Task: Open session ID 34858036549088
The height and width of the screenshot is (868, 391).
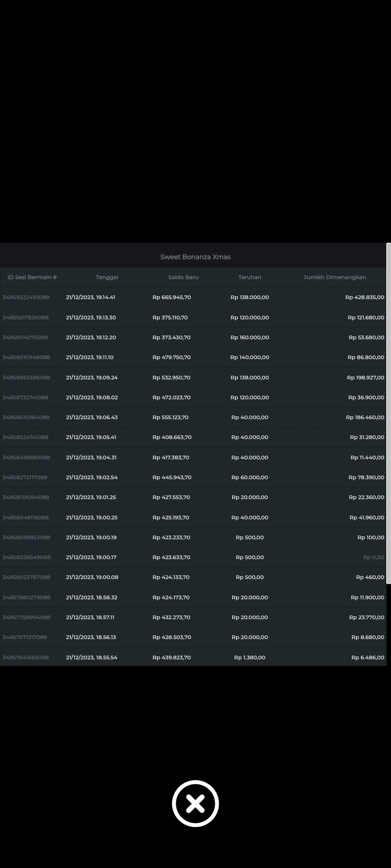Action: [27, 557]
